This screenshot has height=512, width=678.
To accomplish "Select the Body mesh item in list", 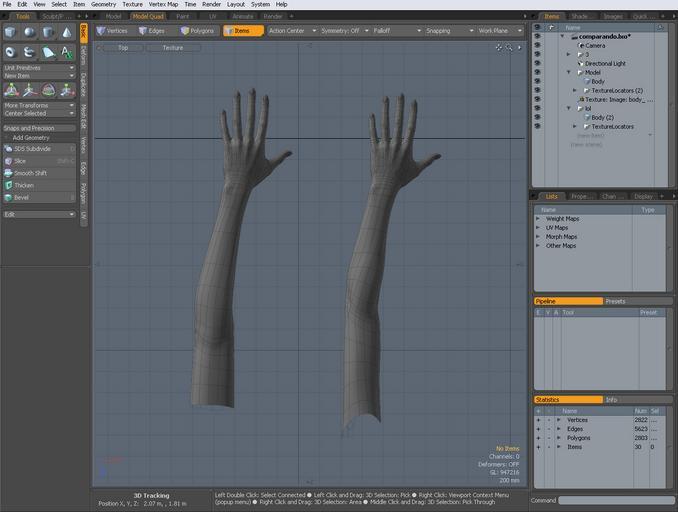I will pyautogui.click(x=598, y=81).
